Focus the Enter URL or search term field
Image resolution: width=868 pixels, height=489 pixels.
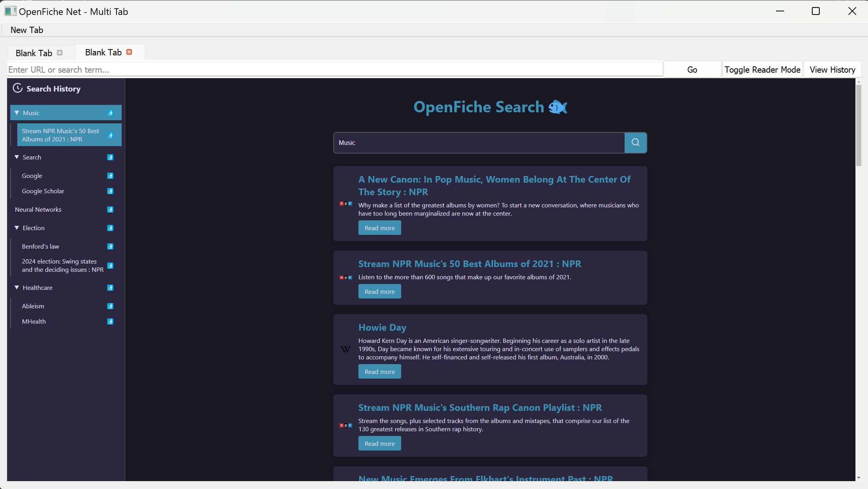[x=334, y=70]
